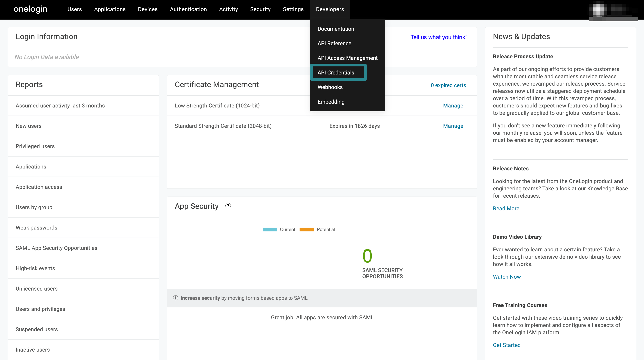Screen dimensions: 644x360
Task: Click the Potential legend color swatch
Action: [x=307, y=230]
